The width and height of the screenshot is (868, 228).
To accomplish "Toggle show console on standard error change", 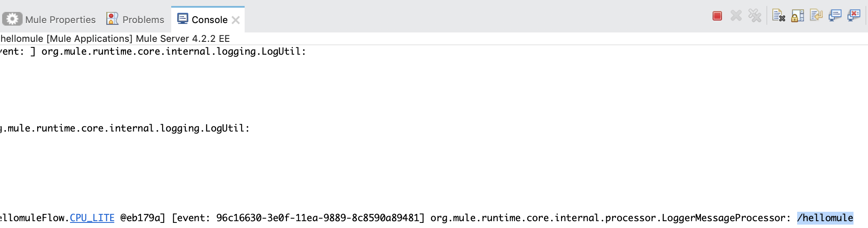I will [x=853, y=16].
